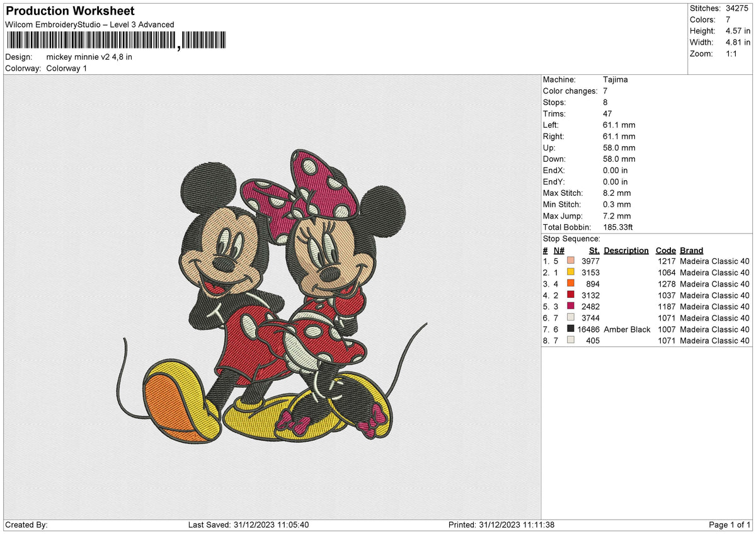Click the Zoom value 1:1
This screenshot has width=756, height=534.
click(x=732, y=54)
